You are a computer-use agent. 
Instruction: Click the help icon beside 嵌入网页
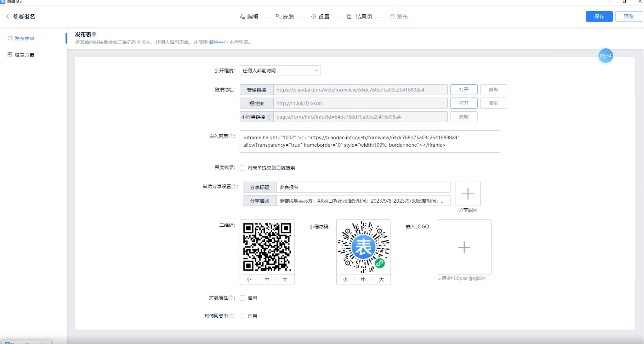click(231, 136)
